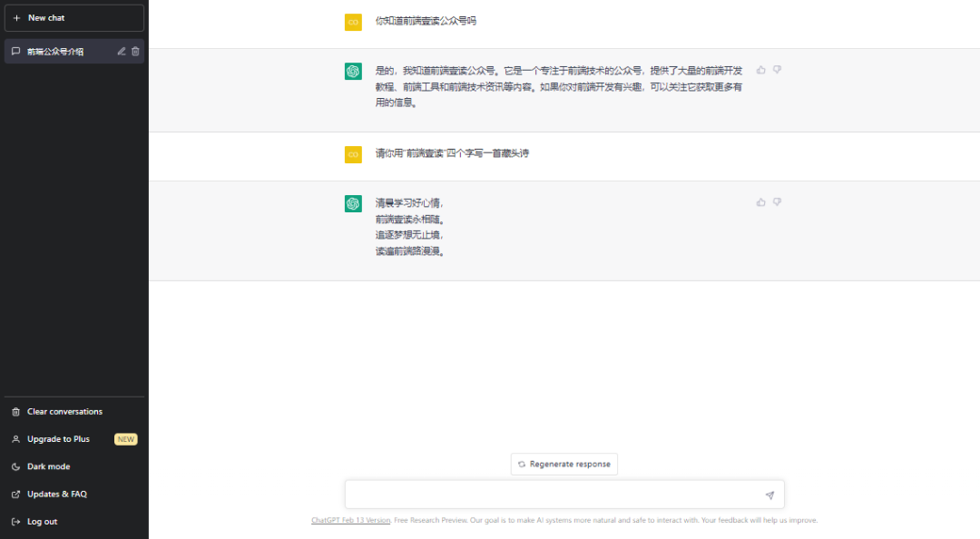Open Updates & FAQ

(74, 494)
